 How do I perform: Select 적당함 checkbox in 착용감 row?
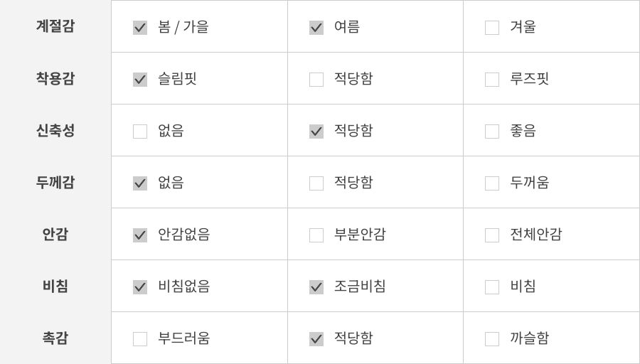[316, 80]
